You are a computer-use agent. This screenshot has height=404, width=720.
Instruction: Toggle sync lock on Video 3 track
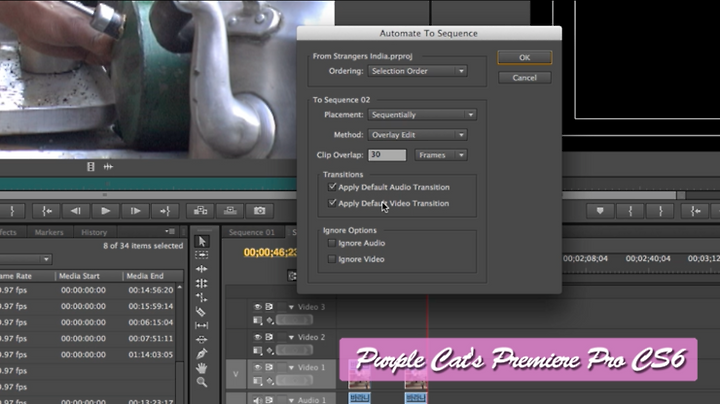pyautogui.click(x=269, y=307)
